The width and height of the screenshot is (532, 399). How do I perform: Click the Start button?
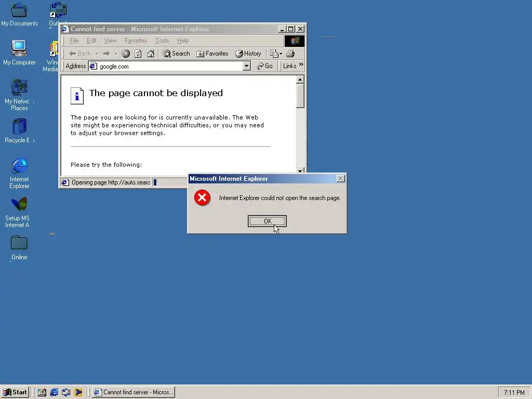(x=15, y=392)
